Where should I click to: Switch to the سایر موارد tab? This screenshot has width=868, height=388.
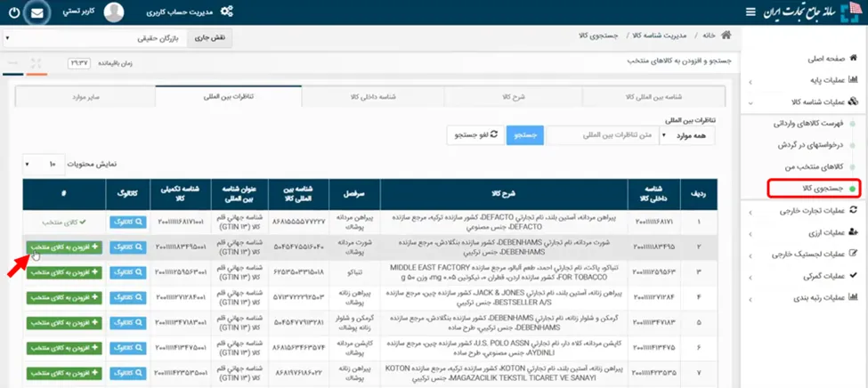tap(85, 97)
